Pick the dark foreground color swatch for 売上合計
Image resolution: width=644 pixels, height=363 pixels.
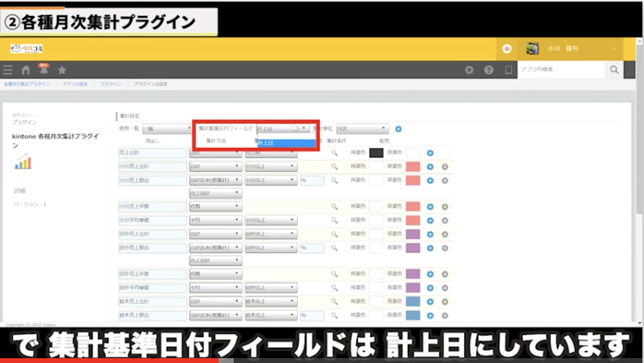click(376, 153)
